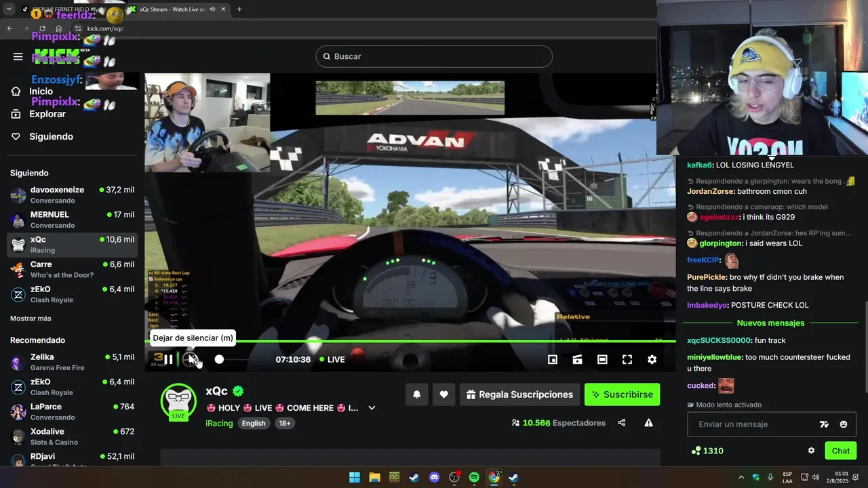This screenshot has width=868, height=488.
Task: Open chat settings gear icon
Action: pyautogui.click(x=811, y=451)
